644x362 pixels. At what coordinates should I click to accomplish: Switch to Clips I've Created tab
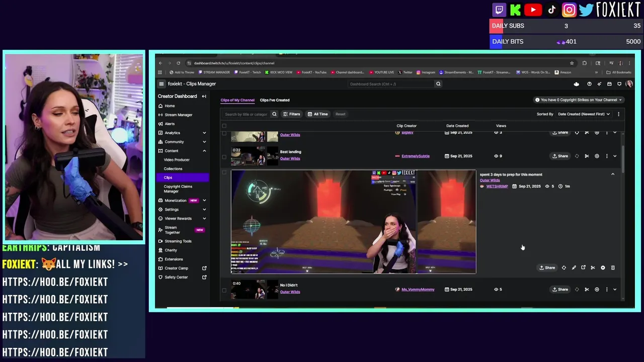[275, 100]
